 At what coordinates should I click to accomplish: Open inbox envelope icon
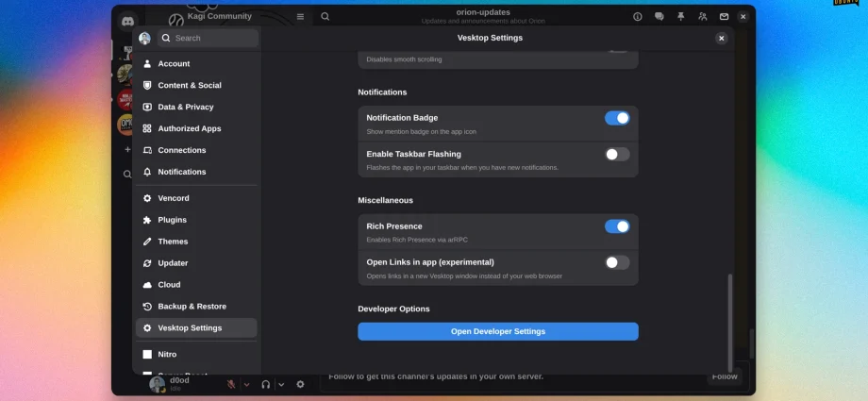click(x=724, y=17)
